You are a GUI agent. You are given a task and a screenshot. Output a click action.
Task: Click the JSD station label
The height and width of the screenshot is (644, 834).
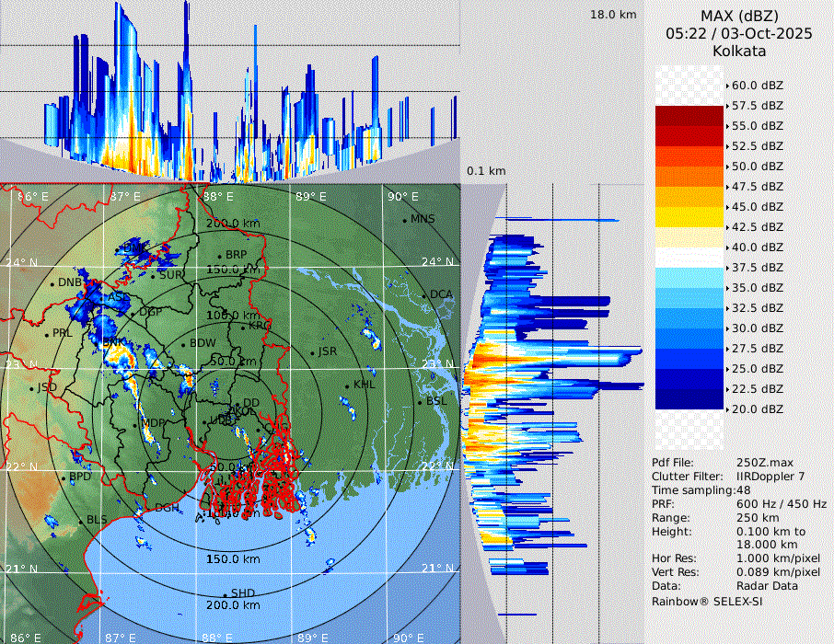pos(46,387)
